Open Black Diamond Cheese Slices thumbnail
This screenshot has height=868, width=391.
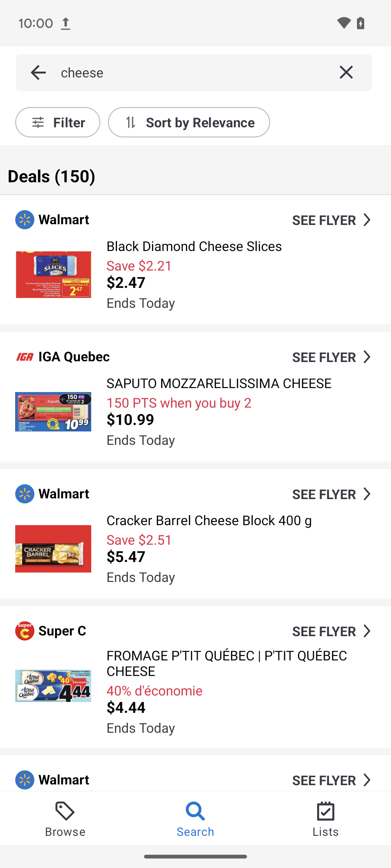pos(53,275)
